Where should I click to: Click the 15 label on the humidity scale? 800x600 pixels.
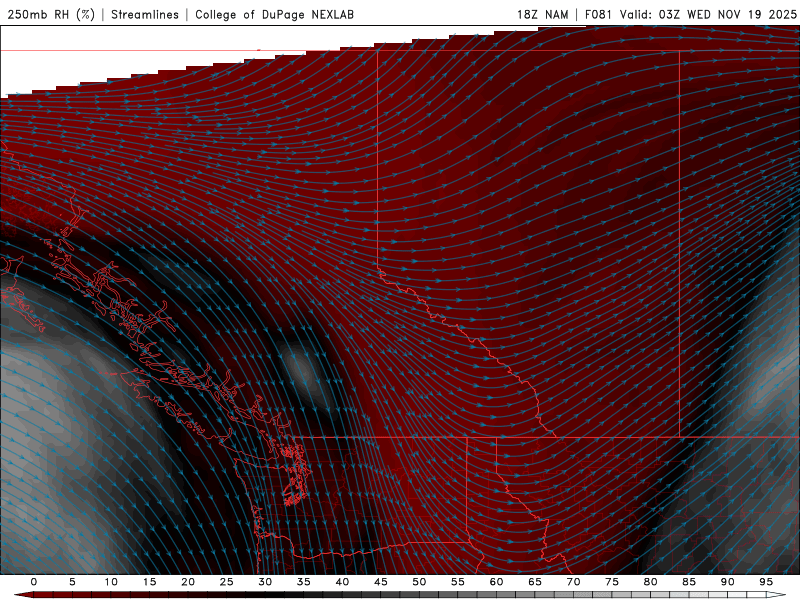click(x=149, y=582)
